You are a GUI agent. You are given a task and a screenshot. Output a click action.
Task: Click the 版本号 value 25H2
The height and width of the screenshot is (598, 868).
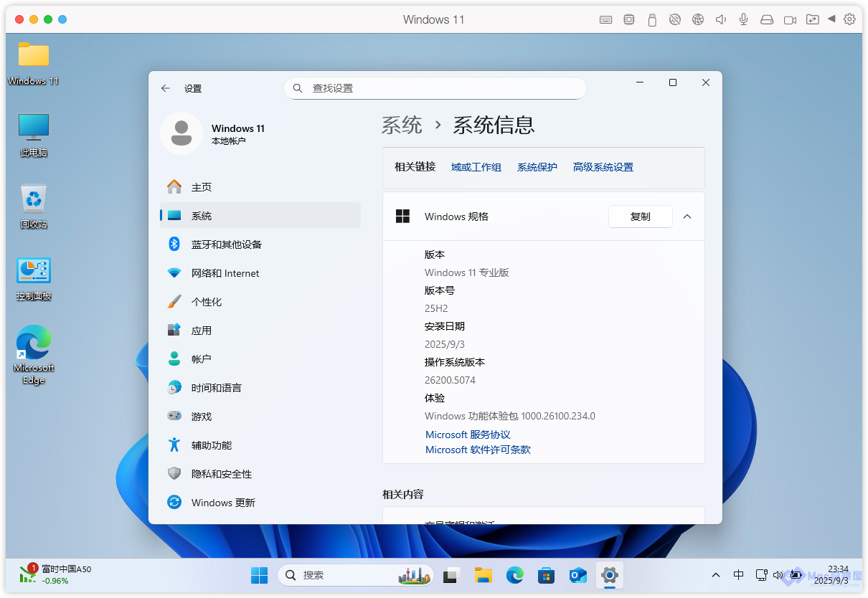[x=436, y=308]
